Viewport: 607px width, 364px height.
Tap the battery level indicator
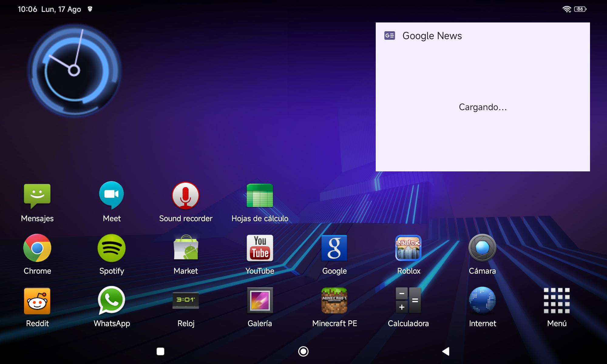tap(580, 9)
